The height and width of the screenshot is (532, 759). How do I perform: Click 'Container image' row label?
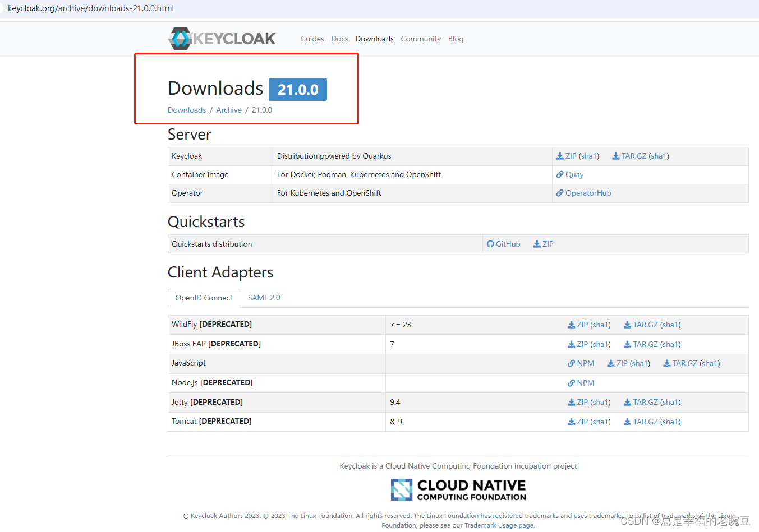[x=200, y=174]
